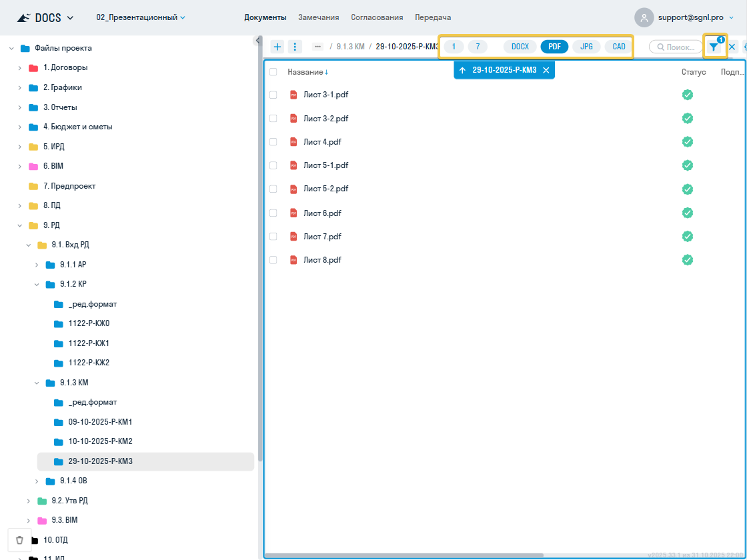Expand the 1. Договоры folder
This screenshot has height=560, width=747.
(x=20, y=68)
